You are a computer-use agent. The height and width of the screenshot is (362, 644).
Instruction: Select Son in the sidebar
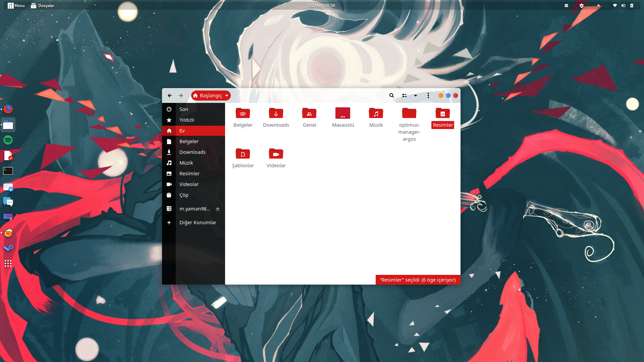[194, 109]
